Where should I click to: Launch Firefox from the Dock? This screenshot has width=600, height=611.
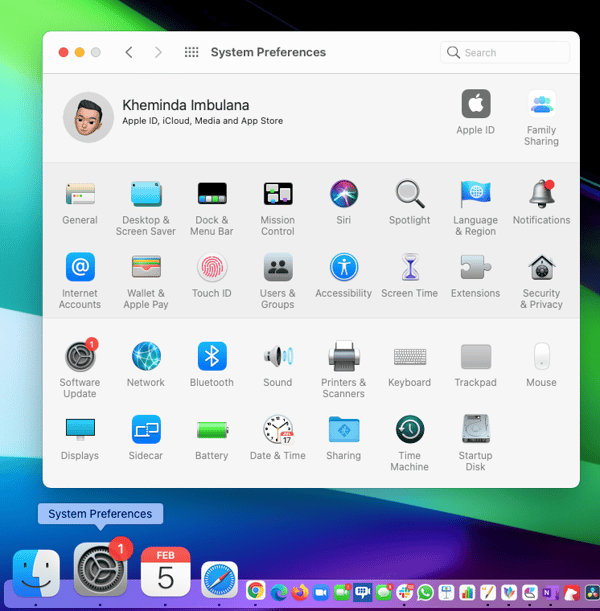click(300, 592)
